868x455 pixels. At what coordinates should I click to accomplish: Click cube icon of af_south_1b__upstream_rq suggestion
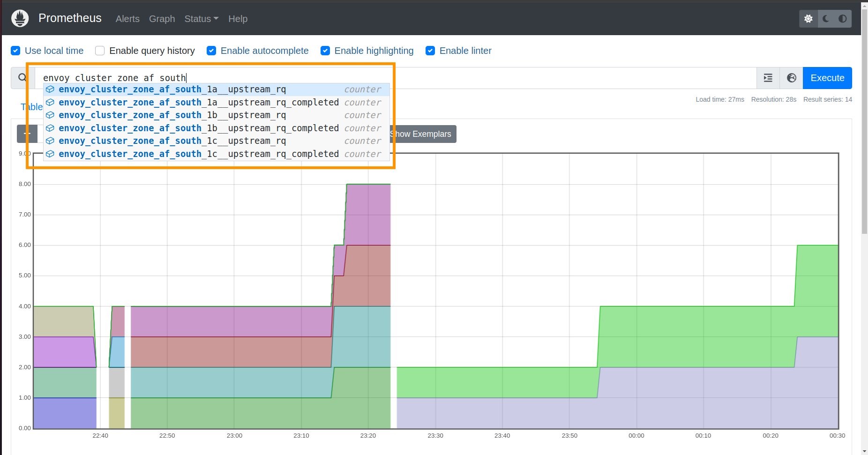(50, 115)
